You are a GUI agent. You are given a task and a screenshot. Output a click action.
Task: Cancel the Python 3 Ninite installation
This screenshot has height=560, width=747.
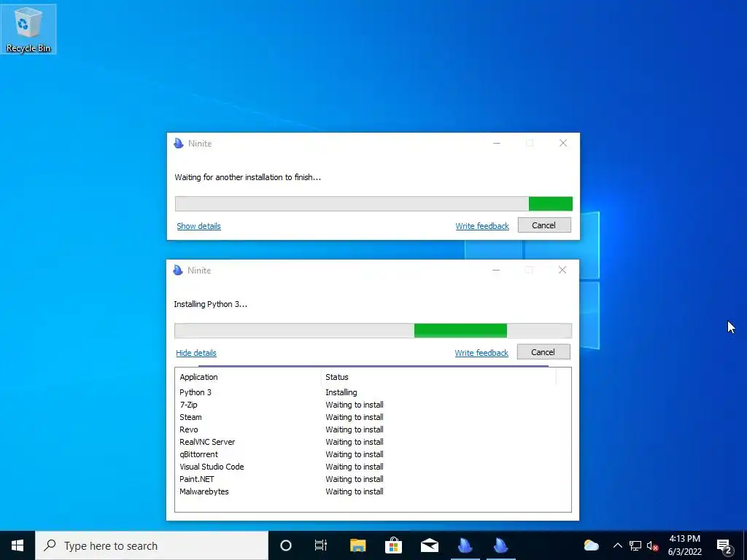pyautogui.click(x=543, y=352)
